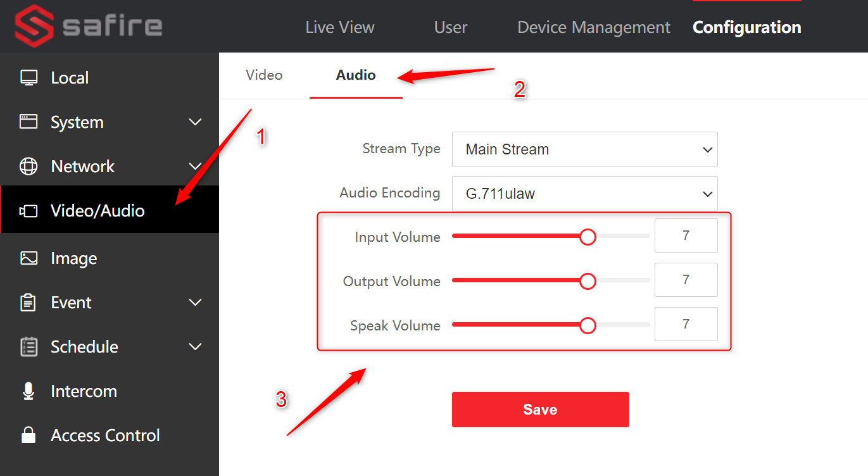
Task: Click the Speak Volume slider handle
Action: [x=588, y=325]
